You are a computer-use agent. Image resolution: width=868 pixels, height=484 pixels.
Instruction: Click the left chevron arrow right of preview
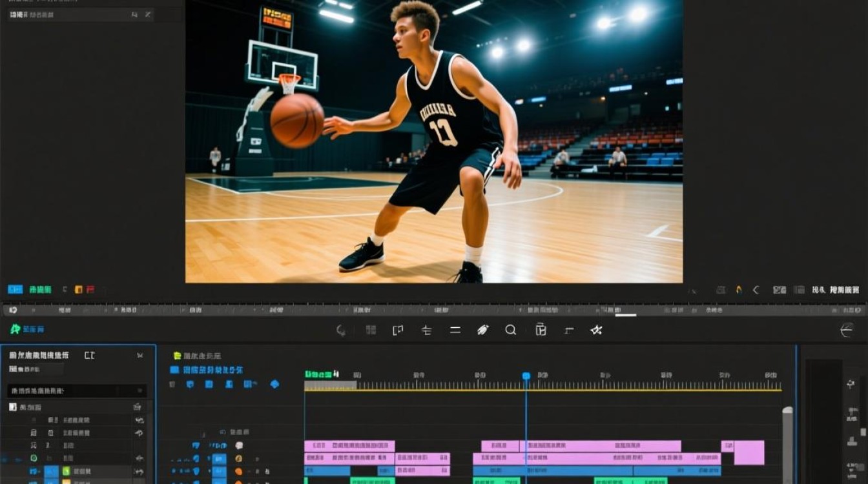coord(756,290)
